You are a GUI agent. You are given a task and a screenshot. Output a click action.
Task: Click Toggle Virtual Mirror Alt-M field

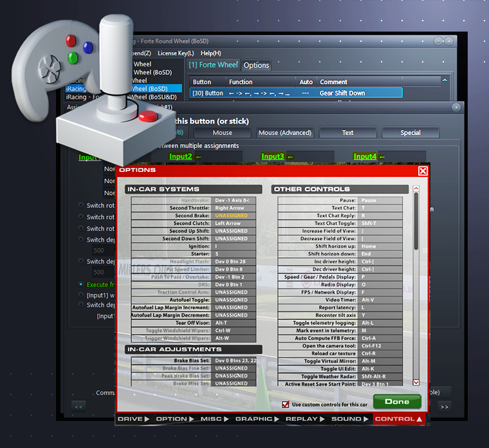[x=380, y=361]
